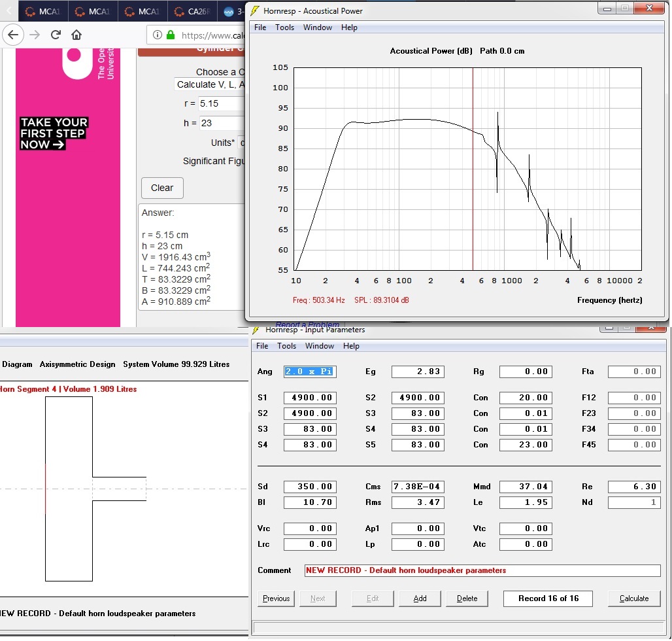Open File menu in Acoustical Power window

260,27
